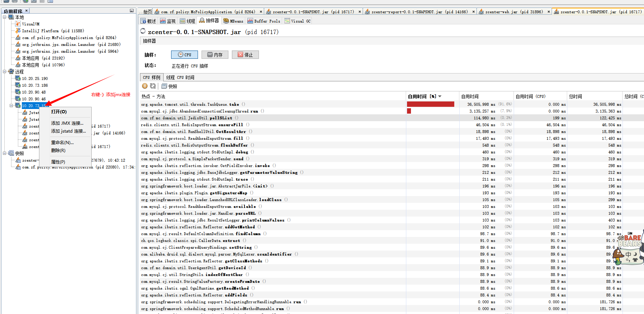The width and height of the screenshot is (644, 314).
Task: Minimize the 应用程序 panel with its corner icon
Action: [x=132, y=11]
